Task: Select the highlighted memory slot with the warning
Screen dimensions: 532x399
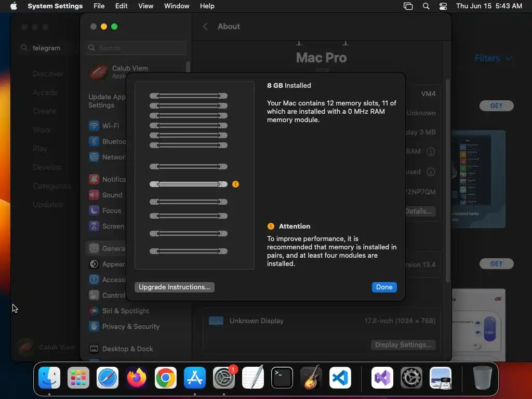Action: pyautogui.click(x=188, y=184)
